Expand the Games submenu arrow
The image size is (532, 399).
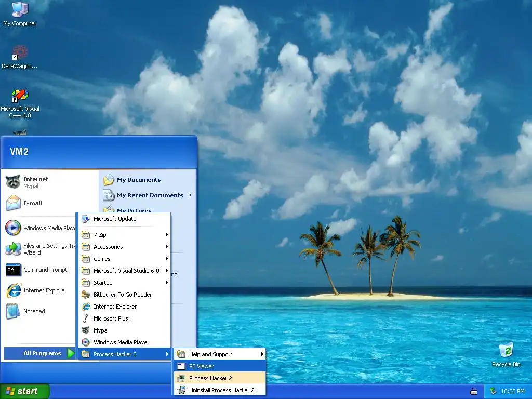point(167,259)
